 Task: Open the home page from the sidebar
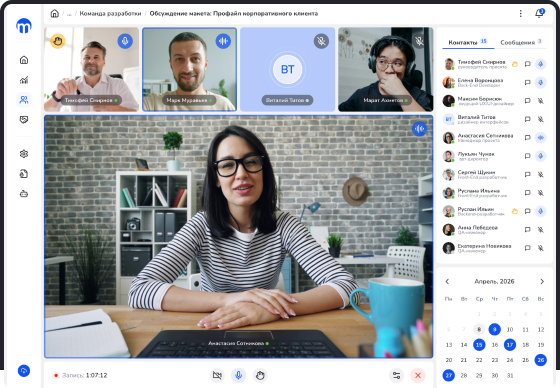(24, 60)
